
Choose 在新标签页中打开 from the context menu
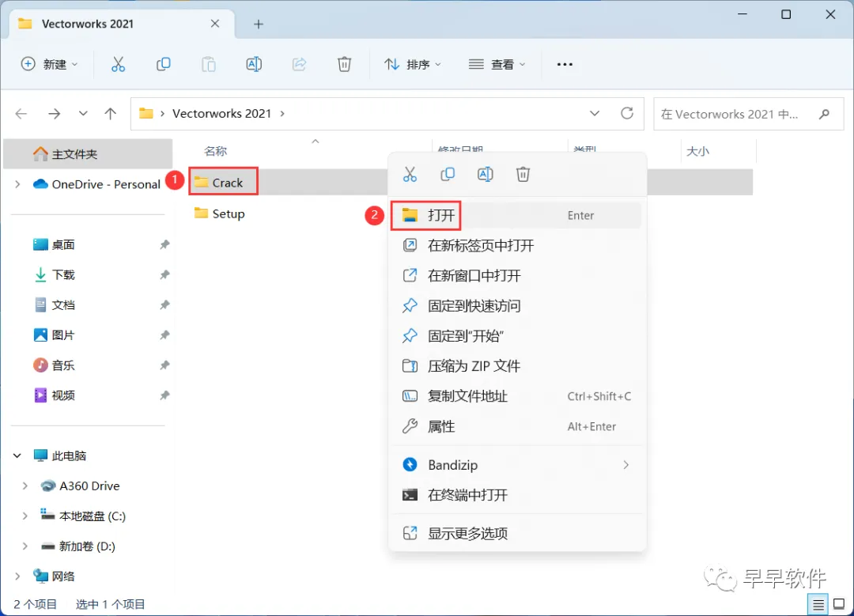516,246
